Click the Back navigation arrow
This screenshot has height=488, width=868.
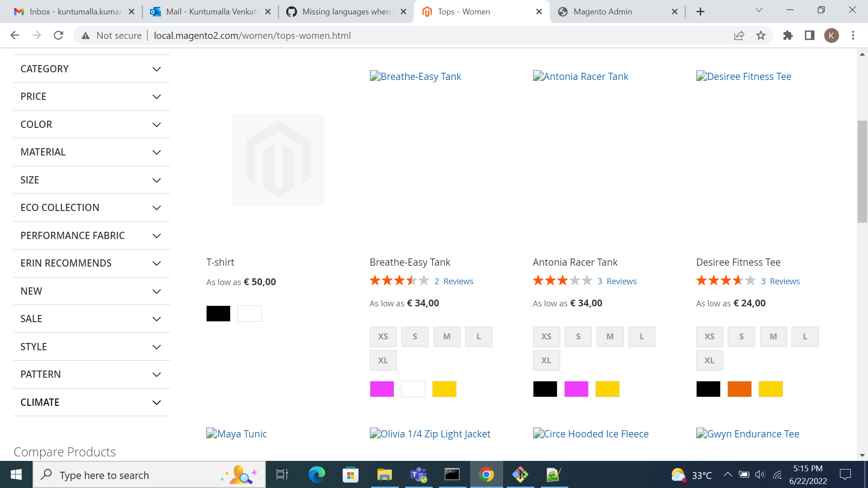tap(15, 35)
